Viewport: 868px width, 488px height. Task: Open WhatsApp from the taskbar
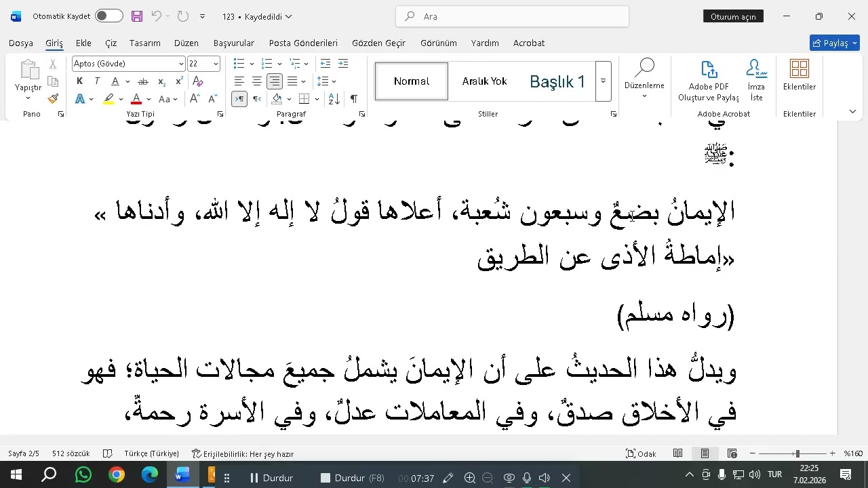pyautogui.click(x=83, y=476)
